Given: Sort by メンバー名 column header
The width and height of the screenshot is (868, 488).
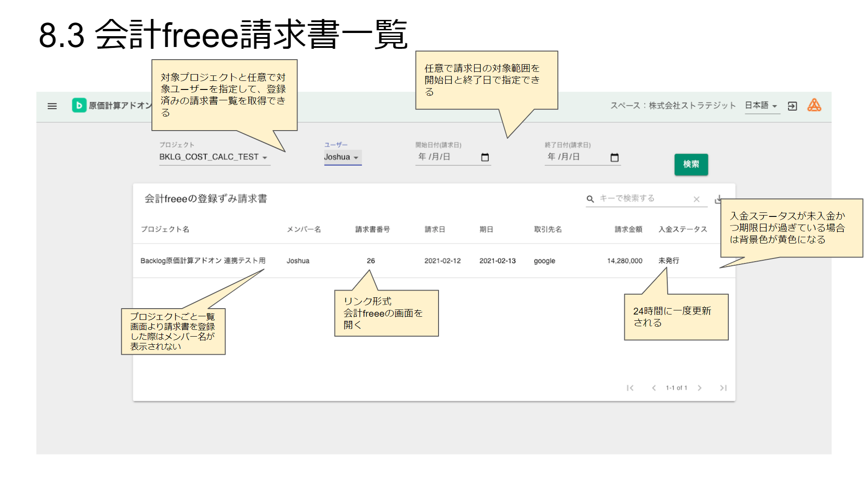Looking at the screenshot, I should [304, 229].
